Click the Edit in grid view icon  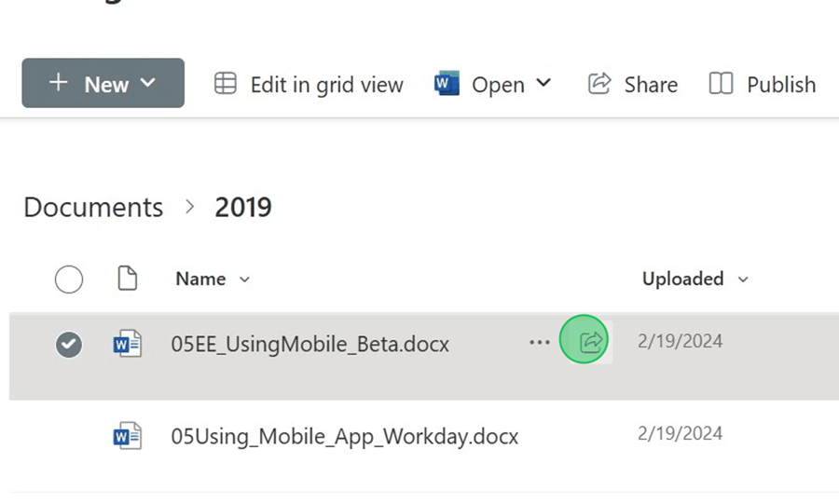click(x=226, y=84)
